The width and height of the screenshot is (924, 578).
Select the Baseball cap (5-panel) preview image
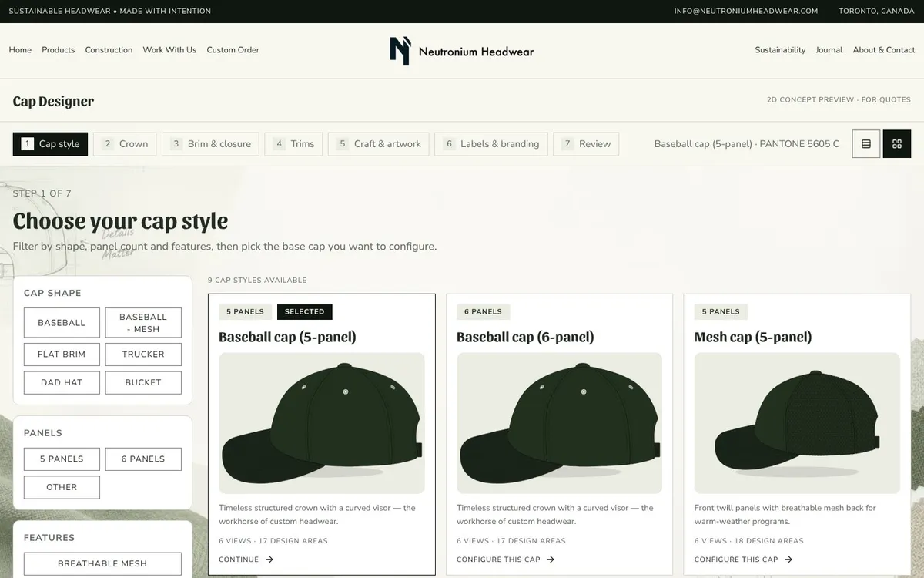(322, 423)
